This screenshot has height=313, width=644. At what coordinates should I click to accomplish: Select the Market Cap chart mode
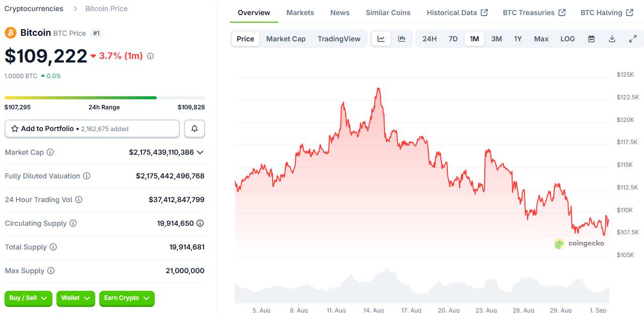(286, 39)
